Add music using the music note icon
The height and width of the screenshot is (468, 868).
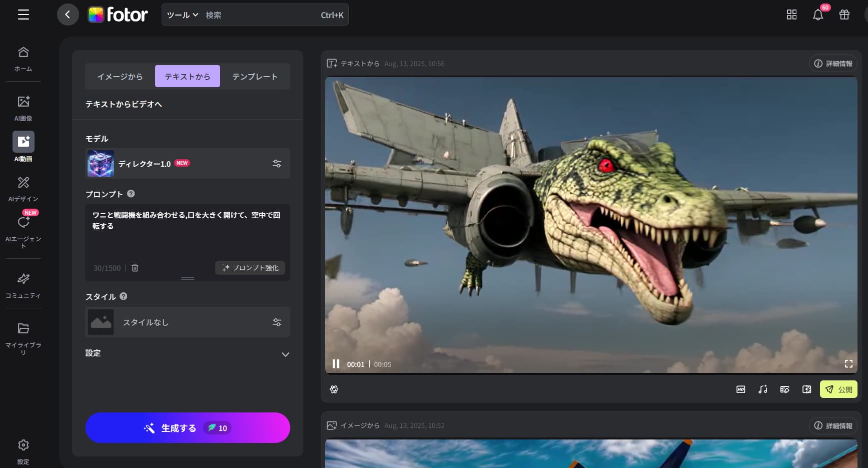(x=762, y=389)
